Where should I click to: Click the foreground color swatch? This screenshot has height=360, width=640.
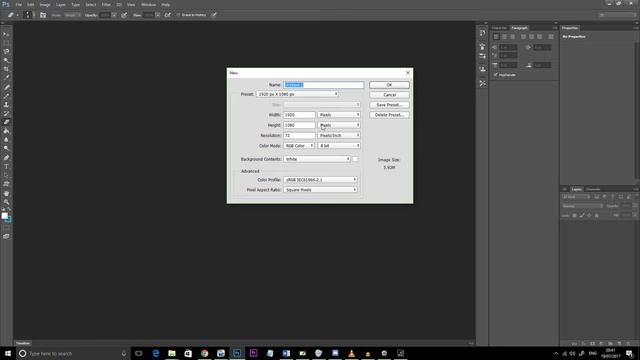point(4,216)
